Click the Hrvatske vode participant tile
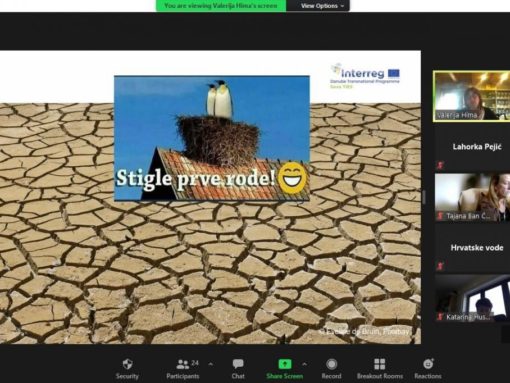The height and width of the screenshot is (383, 510). pos(472,248)
